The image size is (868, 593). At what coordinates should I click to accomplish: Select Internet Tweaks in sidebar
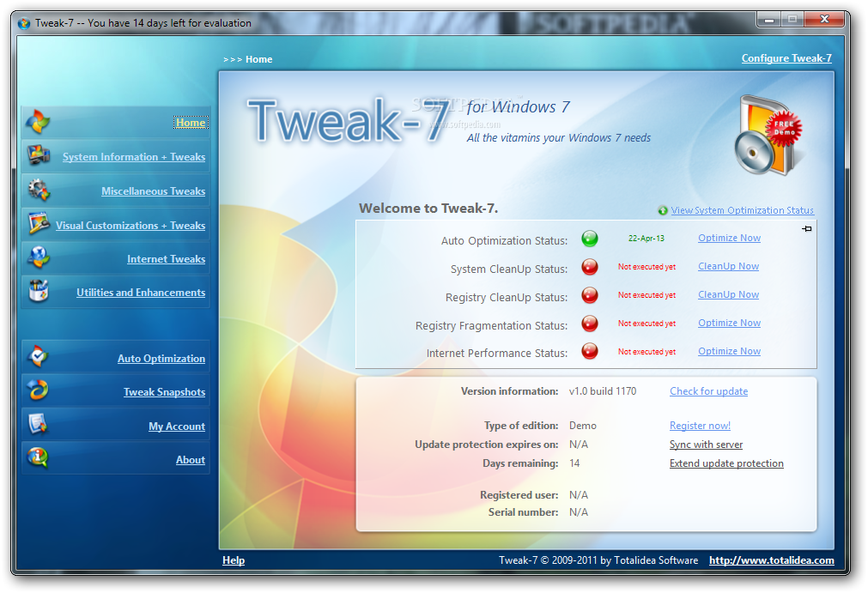pos(166,259)
